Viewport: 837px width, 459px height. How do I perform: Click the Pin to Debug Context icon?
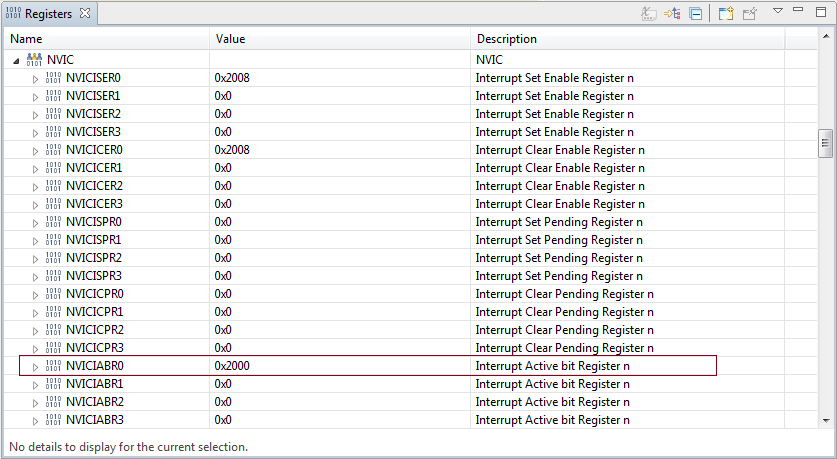point(750,14)
